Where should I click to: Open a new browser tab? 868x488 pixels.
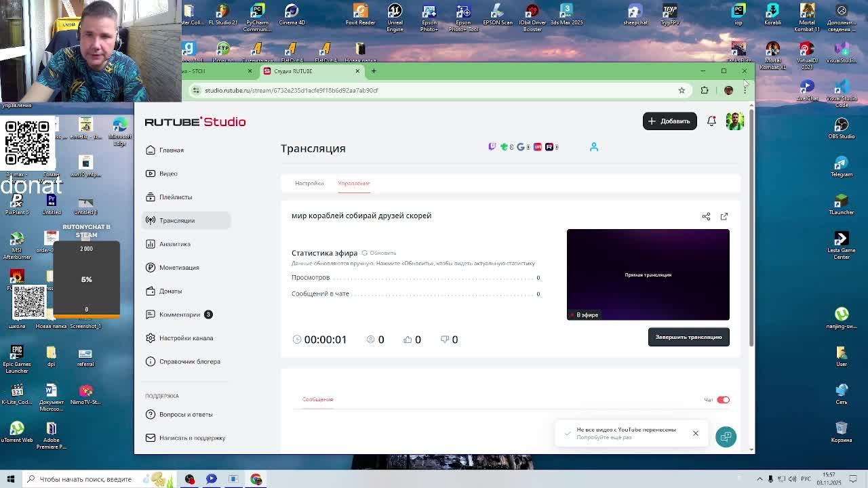[374, 70]
